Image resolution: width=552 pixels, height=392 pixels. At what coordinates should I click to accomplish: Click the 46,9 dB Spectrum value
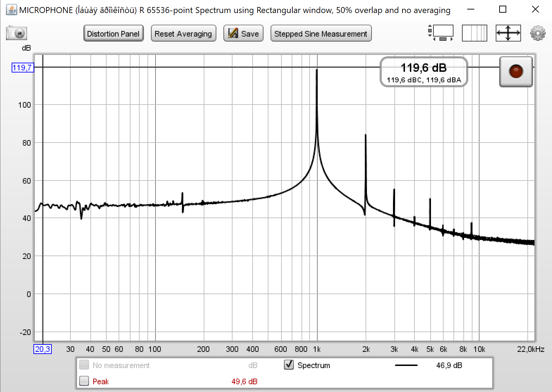449,365
